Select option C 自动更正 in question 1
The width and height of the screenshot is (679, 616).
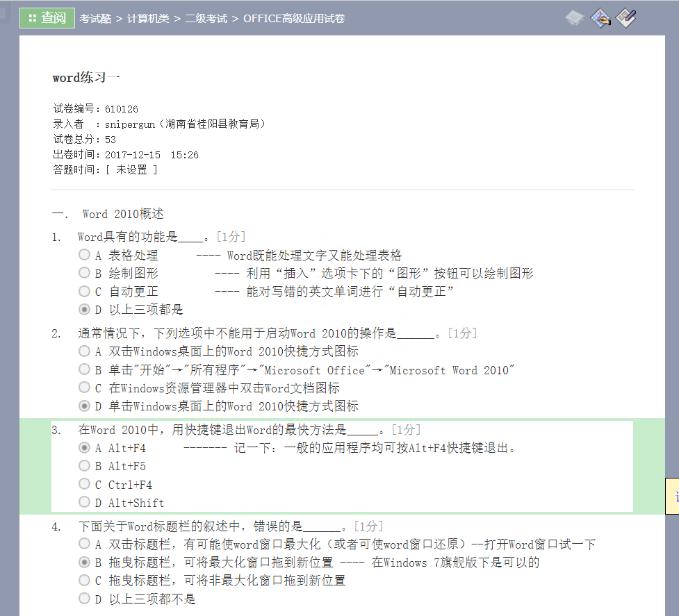(x=85, y=291)
